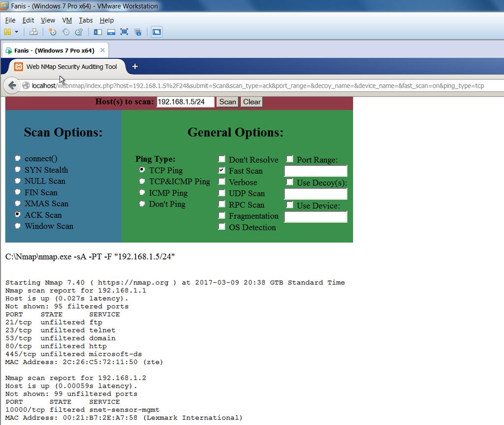The image size is (504, 425).
Task: Send Ctrl+Alt+Del to the VM
Action: 33,32
